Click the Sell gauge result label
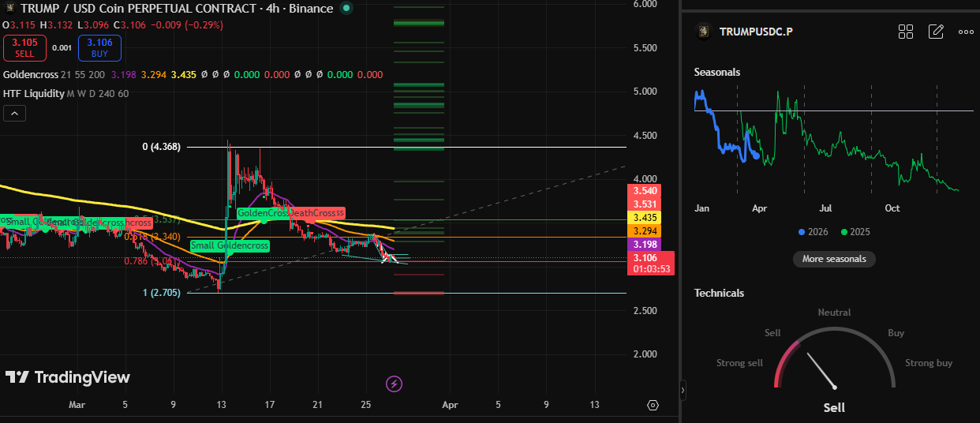This screenshot has width=980, height=423. coord(834,407)
